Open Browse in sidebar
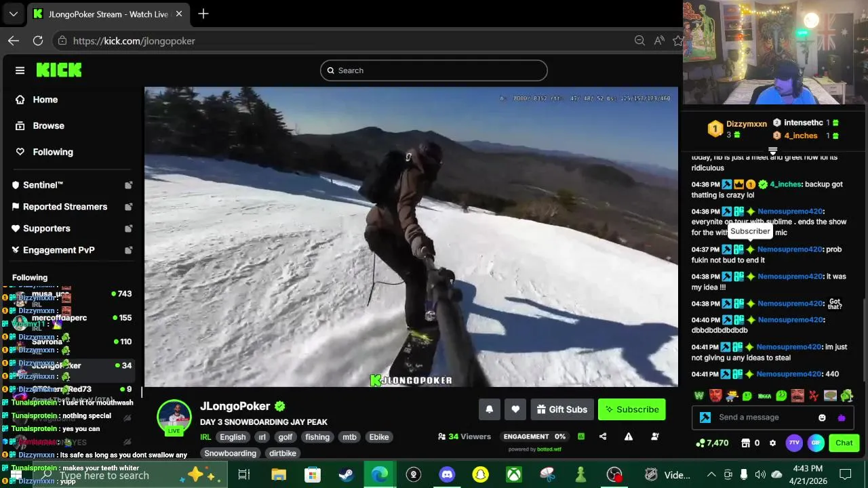The image size is (868, 488). 48,126
